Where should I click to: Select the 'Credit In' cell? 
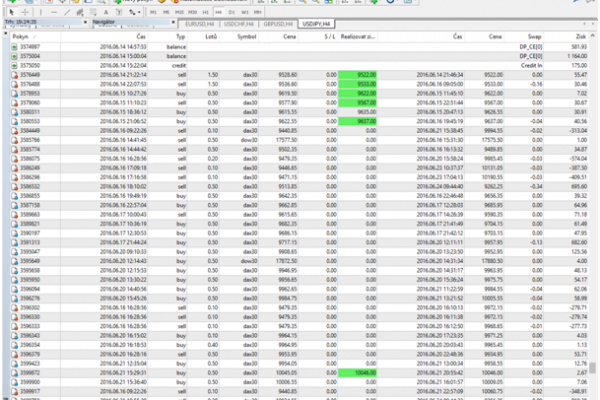pyautogui.click(x=531, y=65)
